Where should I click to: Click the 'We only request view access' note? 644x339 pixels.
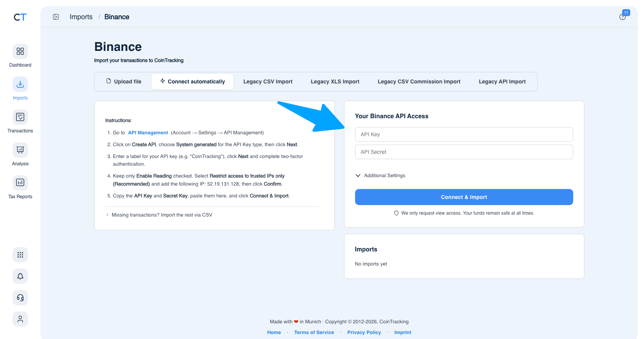tap(464, 213)
